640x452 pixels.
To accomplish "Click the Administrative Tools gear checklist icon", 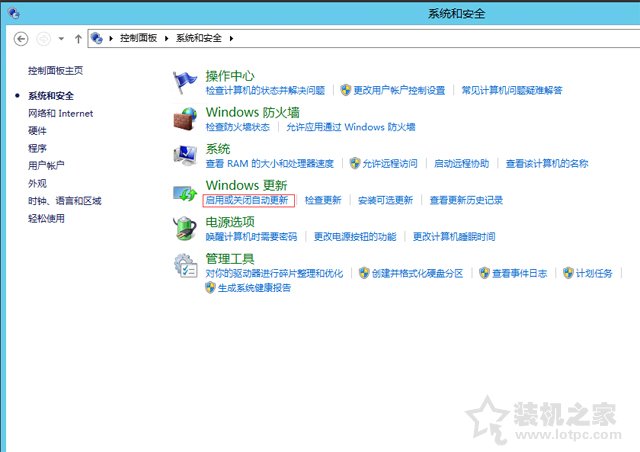I will [x=186, y=265].
